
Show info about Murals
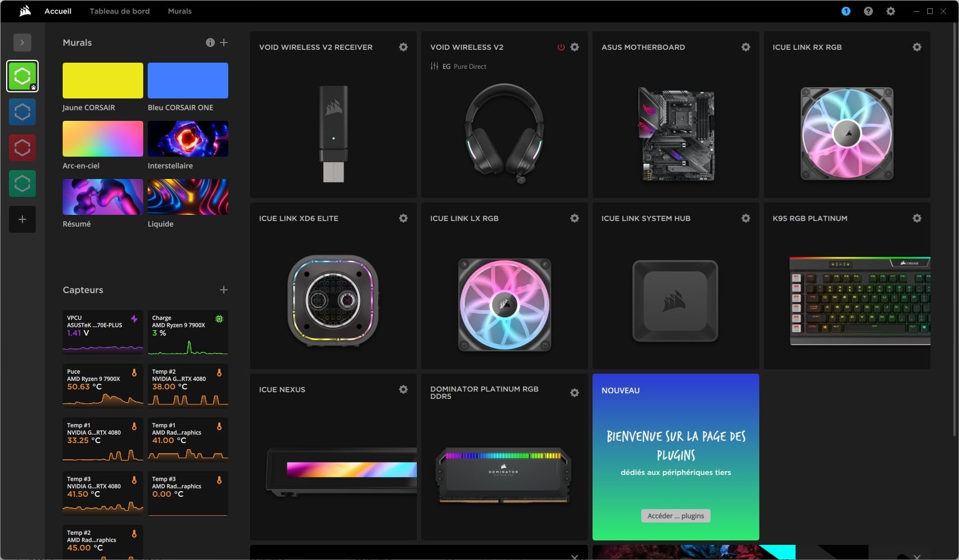pos(210,43)
